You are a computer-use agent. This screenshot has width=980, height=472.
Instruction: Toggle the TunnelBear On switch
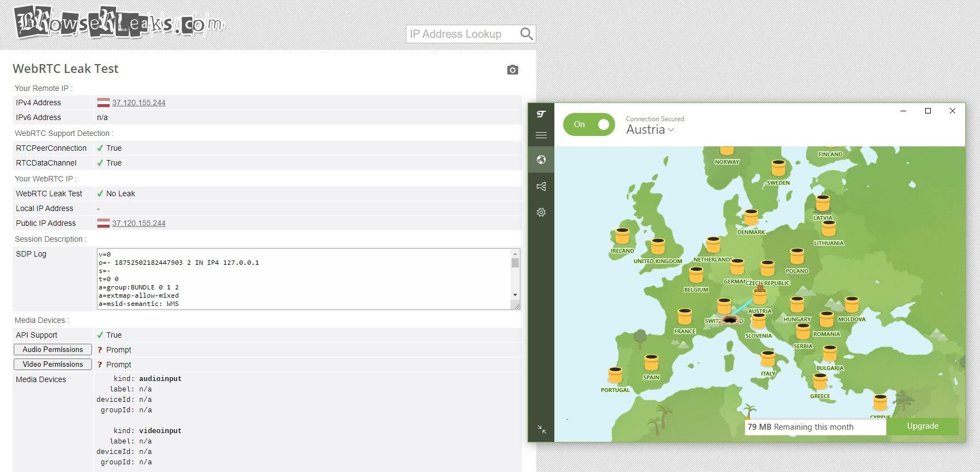[x=589, y=124]
